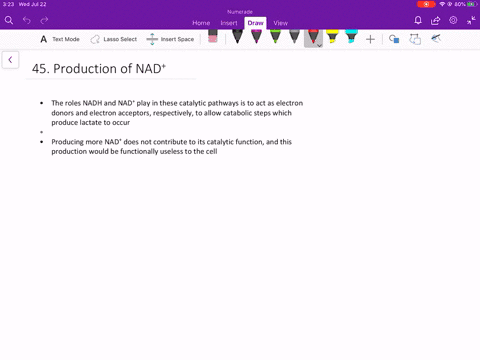This screenshot has height=360, width=480.
Task: Go back using the chevron button
Action: pyautogui.click(x=10, y=60)
